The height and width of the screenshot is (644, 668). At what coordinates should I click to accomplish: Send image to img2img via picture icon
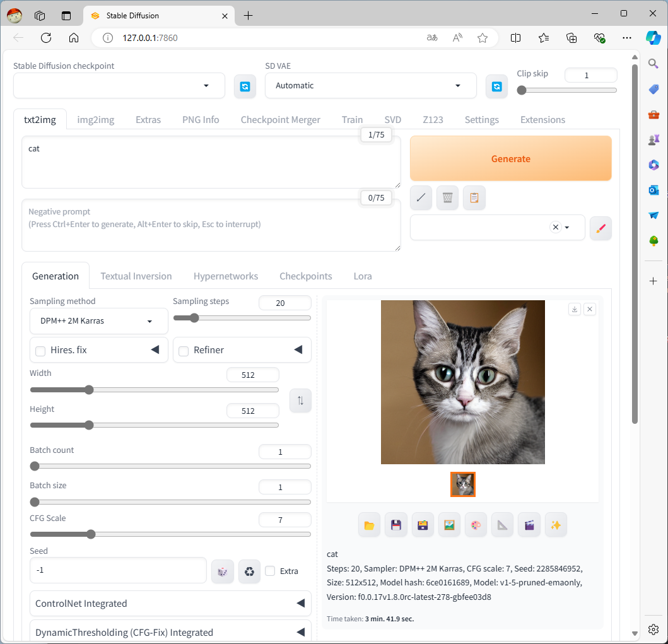pyautogui.click(x=449, y=524)
